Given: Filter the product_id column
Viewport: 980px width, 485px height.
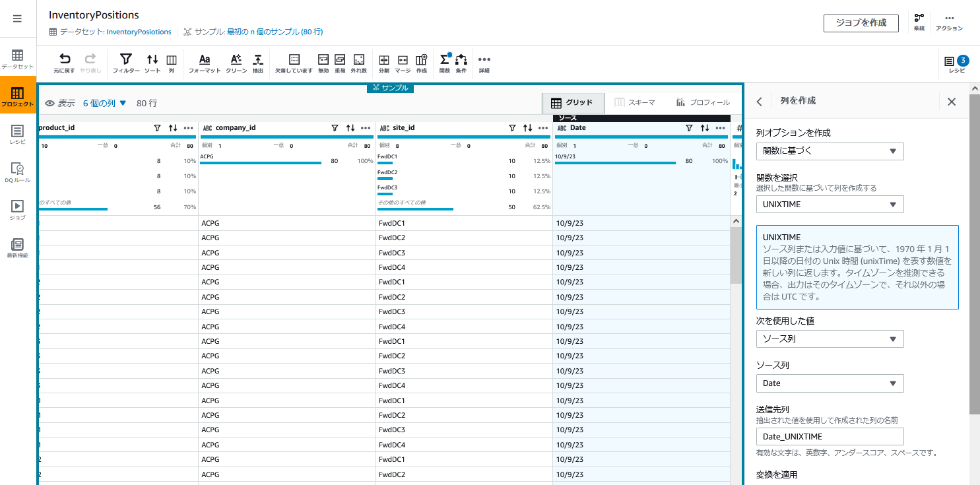Looking at the screenshot, I should [x=157, y=128].
